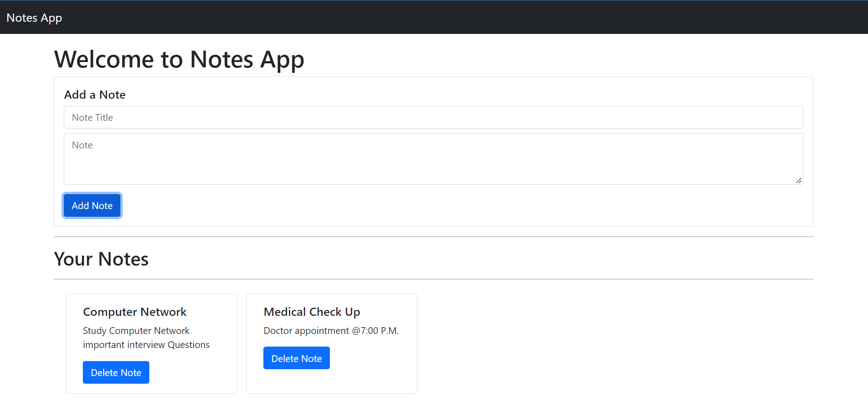Select the Medical Check Up note card
This screenshot has height=400, width=868.
pos(331,343)
